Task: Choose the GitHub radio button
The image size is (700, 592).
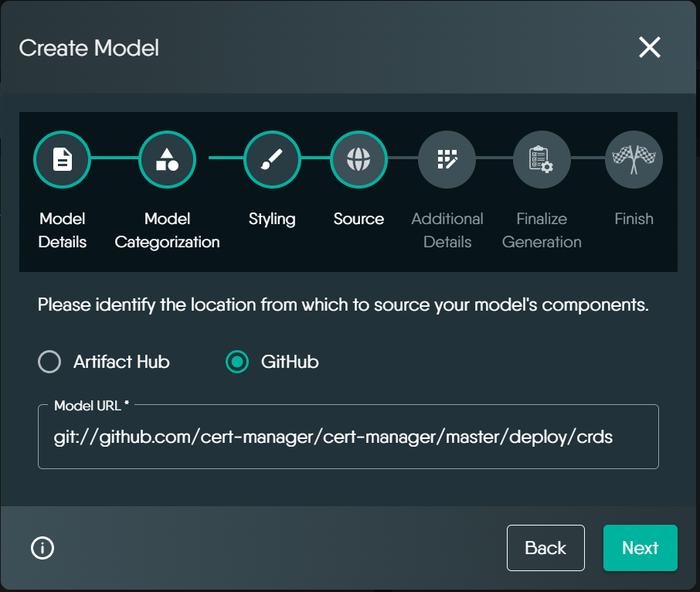Action: click(237, 362)
